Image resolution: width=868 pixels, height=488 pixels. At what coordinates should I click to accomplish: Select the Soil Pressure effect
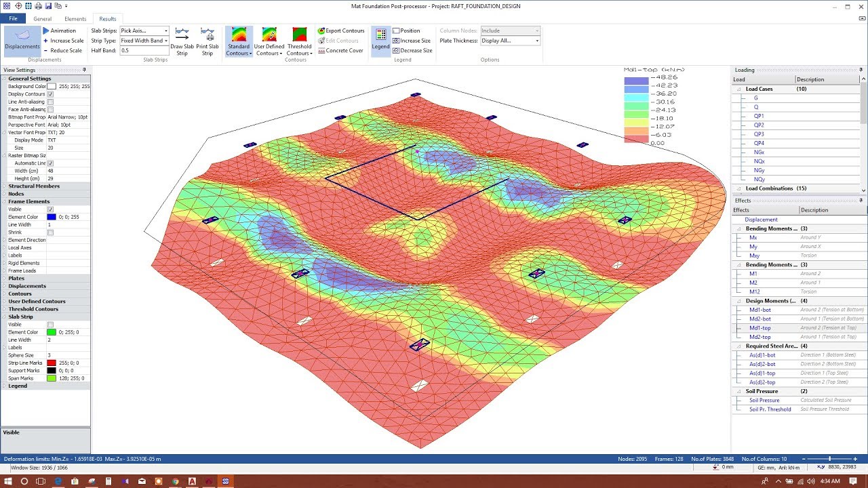click(x=764, y=401)
